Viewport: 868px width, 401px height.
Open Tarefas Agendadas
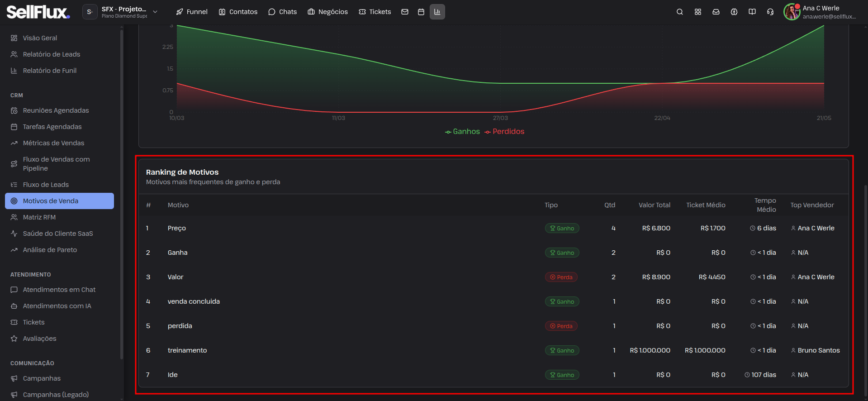[59, 127]
